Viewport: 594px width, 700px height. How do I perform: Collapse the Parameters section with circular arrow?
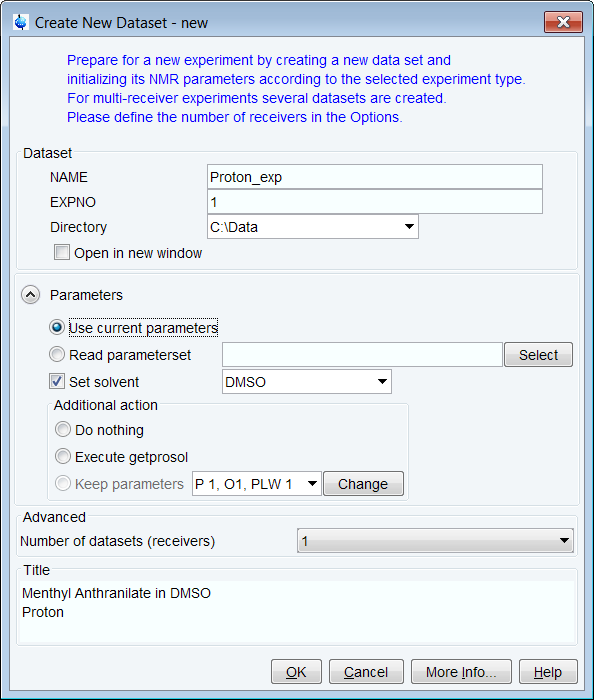pyautogui.click(x=30, y=295)
